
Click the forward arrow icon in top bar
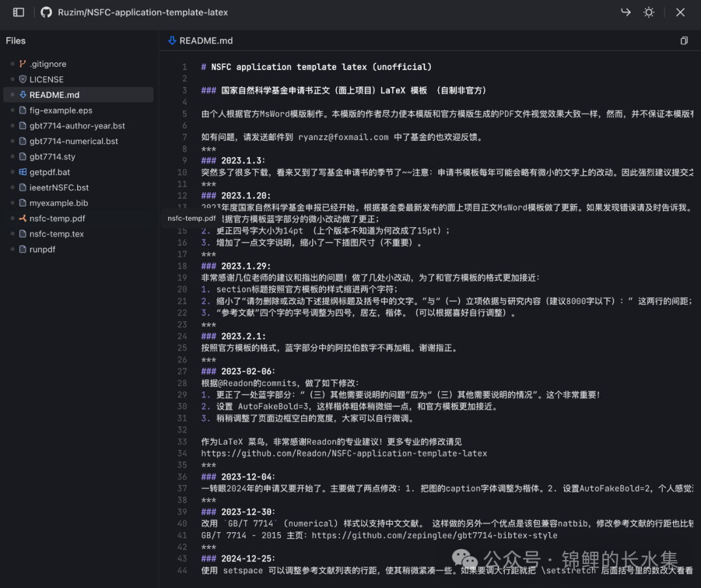[x=625, y=12]
